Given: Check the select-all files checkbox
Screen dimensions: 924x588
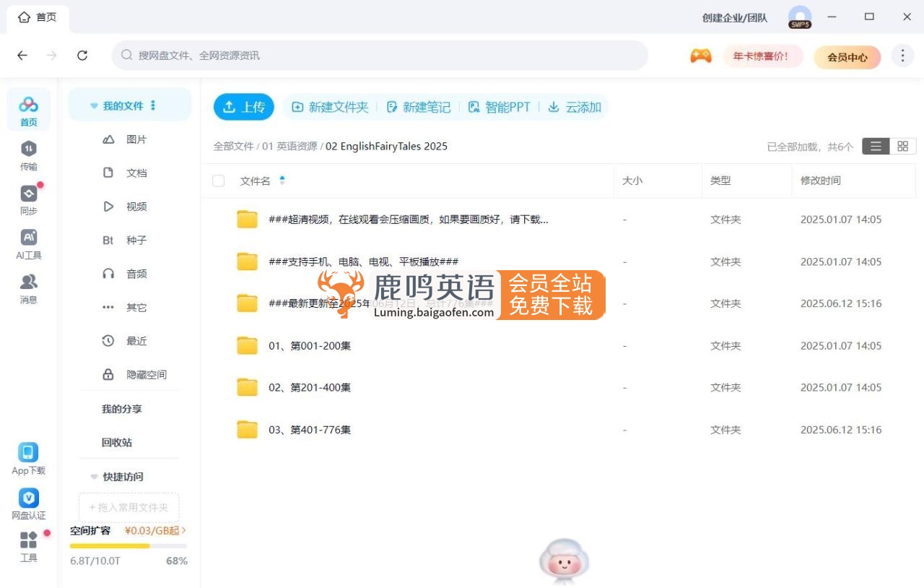Looking at the screenshot, I should click(217, 181).
